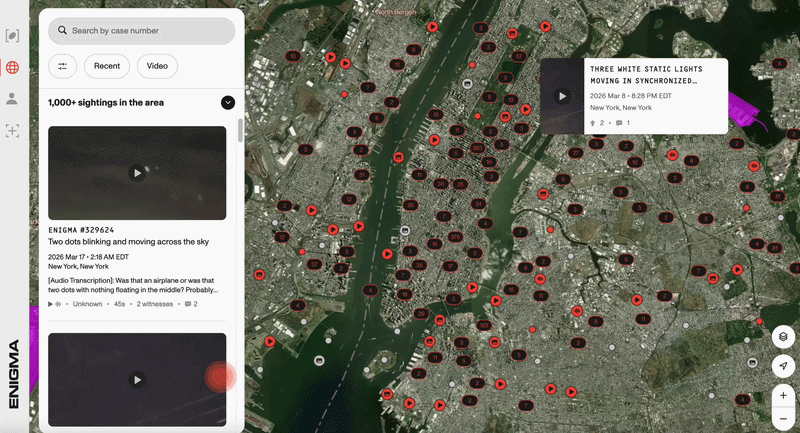Click the ENIGMA vertical logo
The image size is (800, 433).
14,374
